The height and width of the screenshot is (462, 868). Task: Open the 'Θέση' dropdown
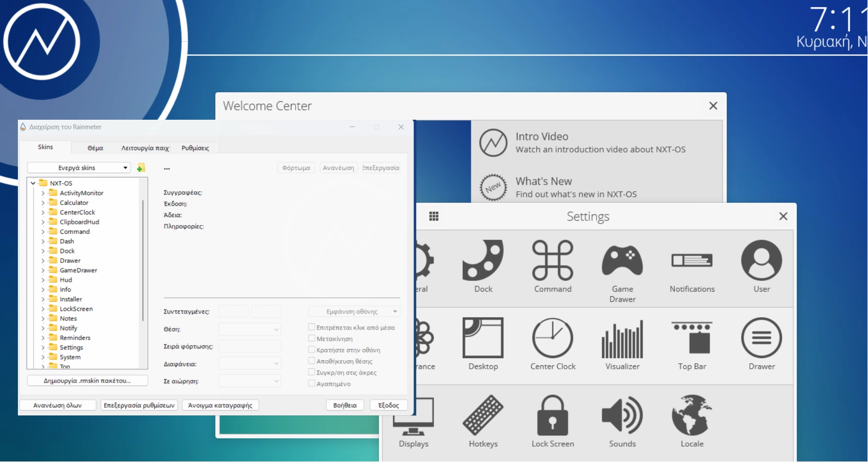coord(250,329)
